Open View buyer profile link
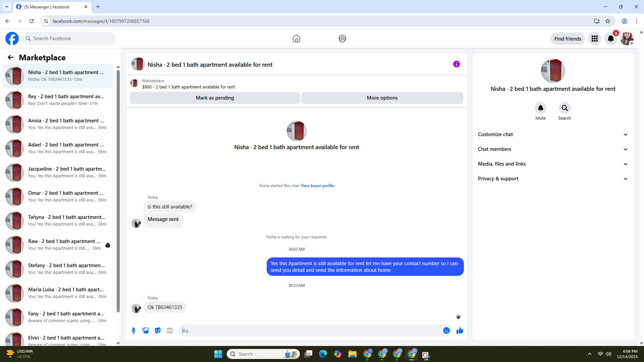The width and height of the screenshot is (644, 362). [x=317, y=186]
